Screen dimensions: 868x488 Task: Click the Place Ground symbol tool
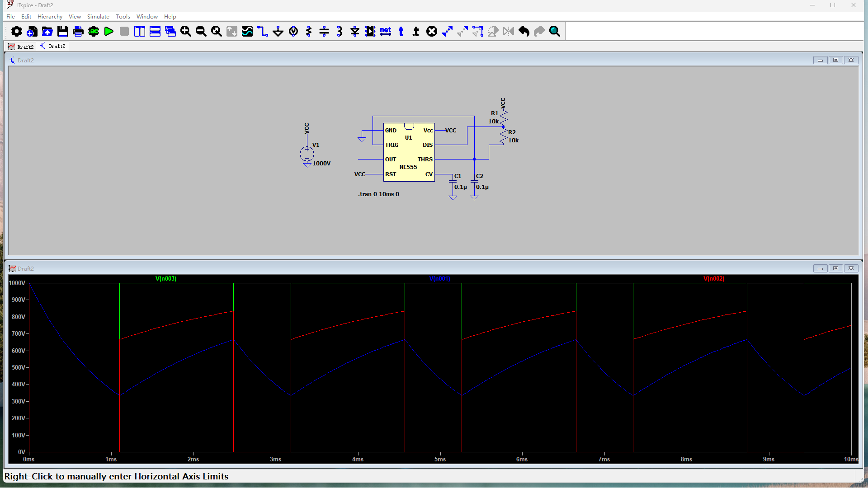[278, 31]
